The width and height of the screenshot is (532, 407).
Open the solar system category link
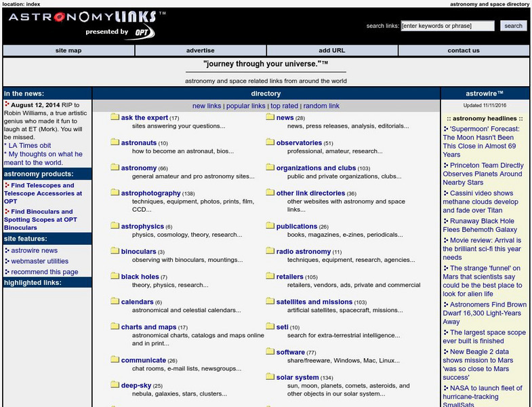(298, 377)
